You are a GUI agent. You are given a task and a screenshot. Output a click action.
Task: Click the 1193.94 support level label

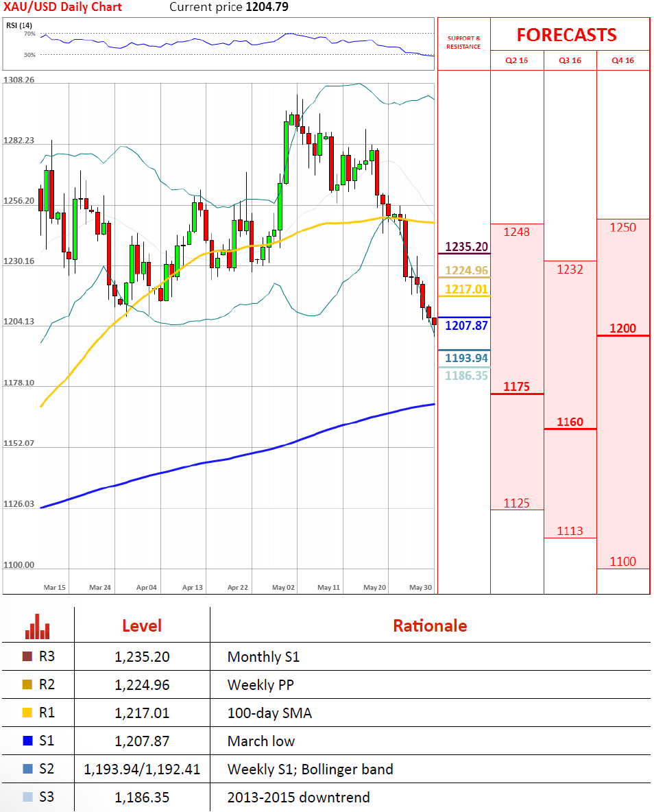point(466,359)
